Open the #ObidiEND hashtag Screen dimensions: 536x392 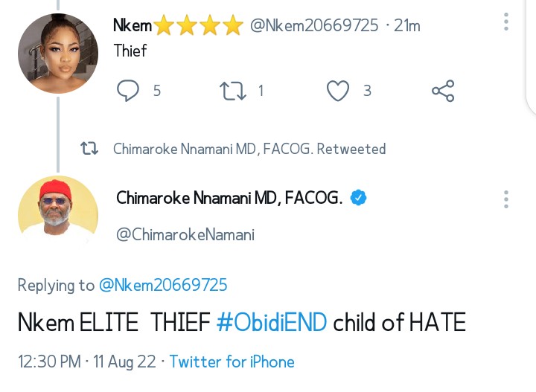(272, 323)
